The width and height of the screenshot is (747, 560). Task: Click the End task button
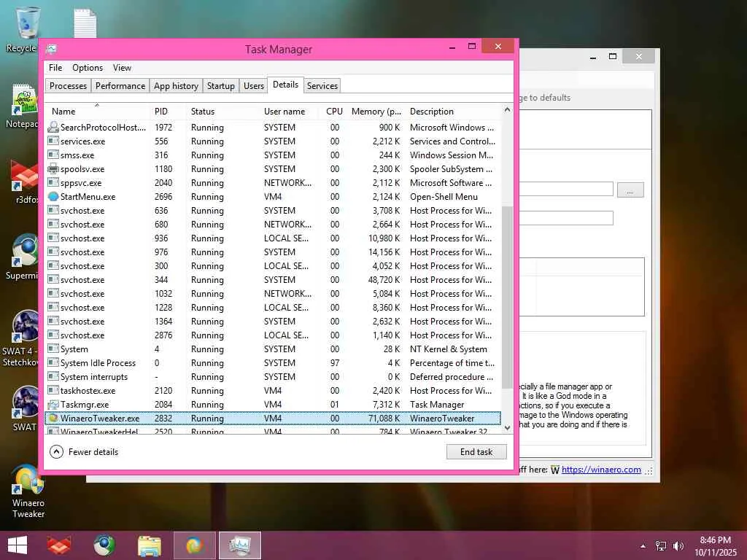point(476,452)
